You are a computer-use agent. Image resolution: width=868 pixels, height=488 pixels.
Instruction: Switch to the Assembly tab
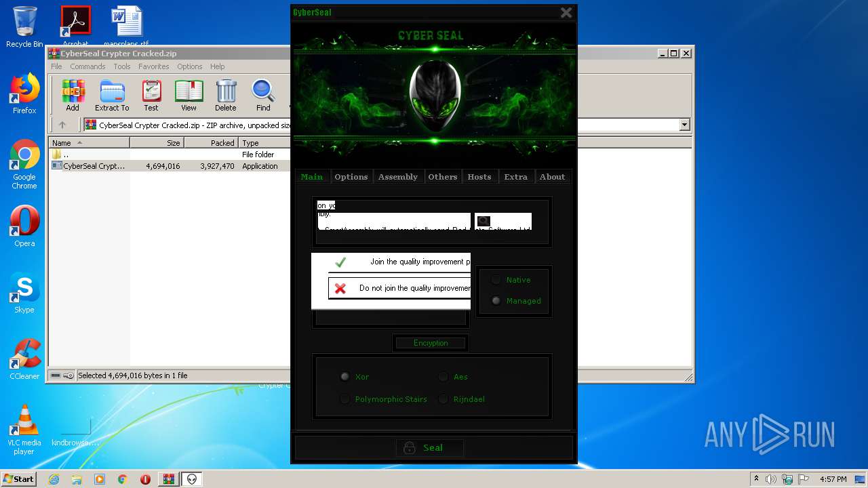point(398,177)
